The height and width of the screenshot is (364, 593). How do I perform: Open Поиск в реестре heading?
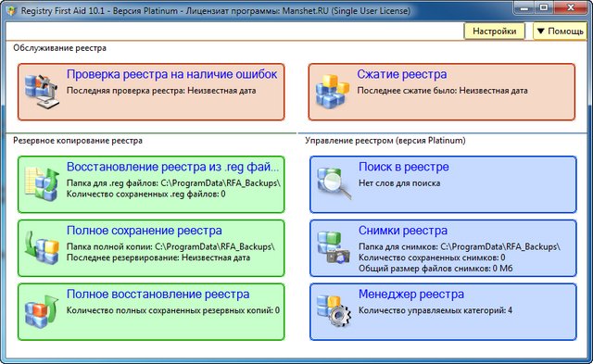coord(404,167)
